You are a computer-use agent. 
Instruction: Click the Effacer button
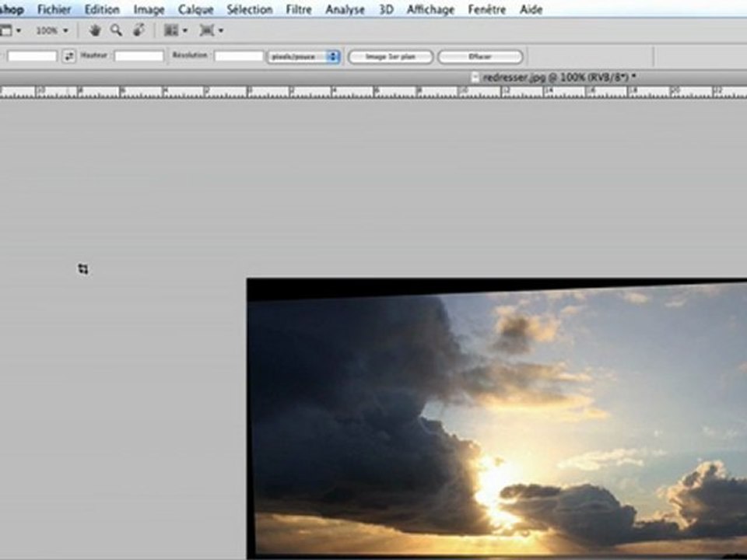(480, 57)
